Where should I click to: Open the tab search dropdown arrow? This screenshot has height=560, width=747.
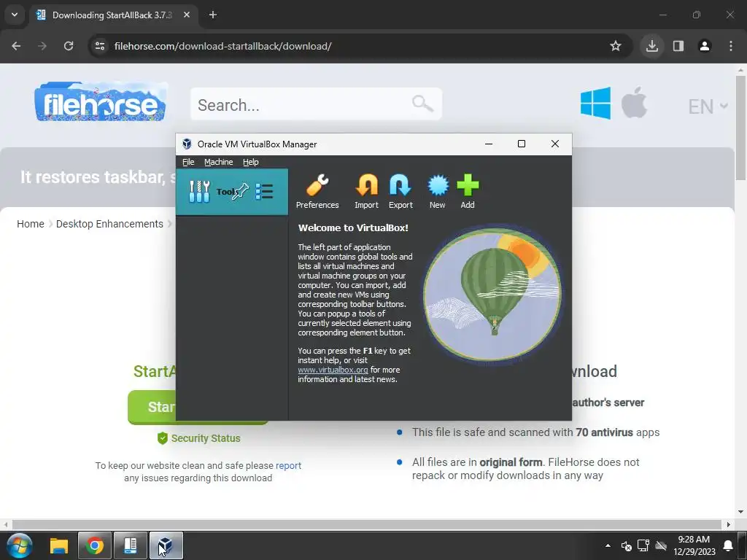[15, 15]
